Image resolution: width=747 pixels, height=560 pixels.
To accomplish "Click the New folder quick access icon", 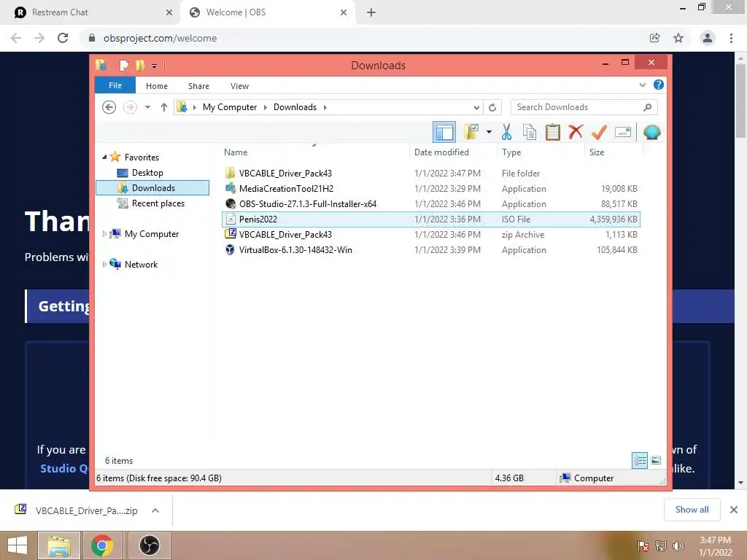I will click(139, 65).
